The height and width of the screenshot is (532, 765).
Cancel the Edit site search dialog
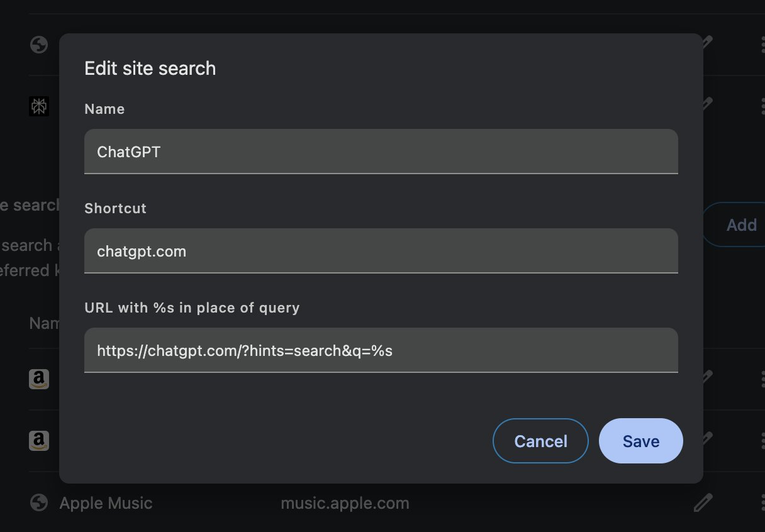point(540,441)
